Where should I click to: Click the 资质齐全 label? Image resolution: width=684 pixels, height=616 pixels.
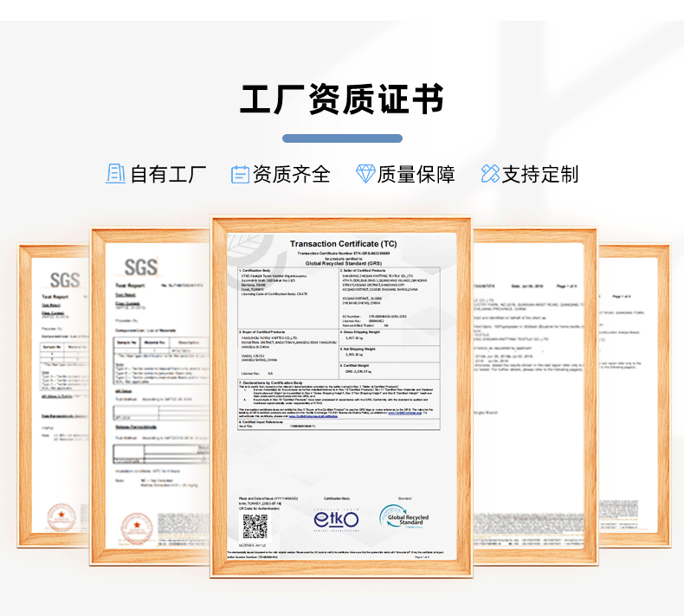pyautogui.click(x=292, y=175)
